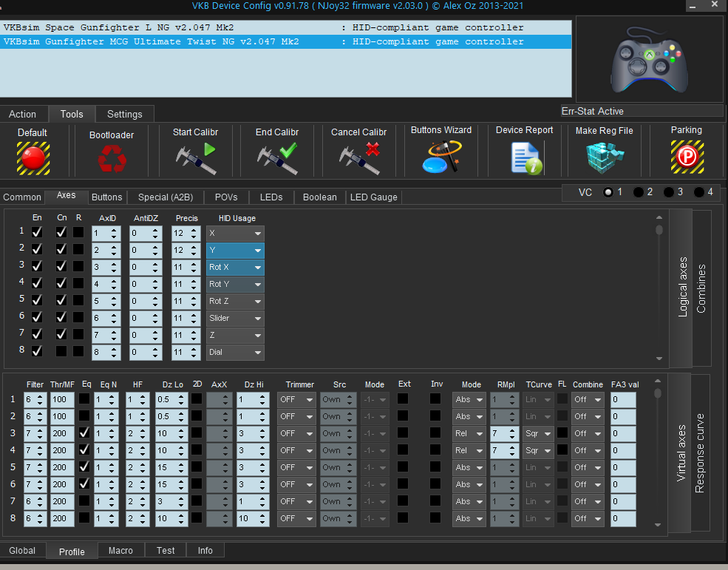The height and width of the screenshot is (570, 728).
Task: Abort calibration via Cancel Calibr icon
Action: tap(359, 158)
